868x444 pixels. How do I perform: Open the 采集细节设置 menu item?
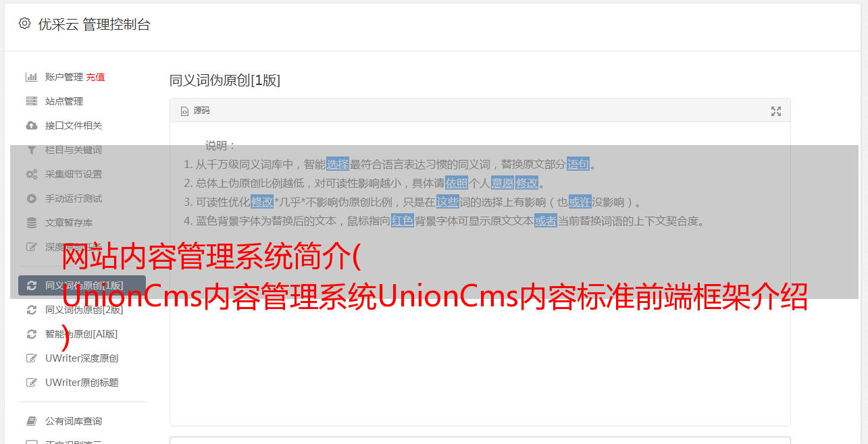point(74,174)
